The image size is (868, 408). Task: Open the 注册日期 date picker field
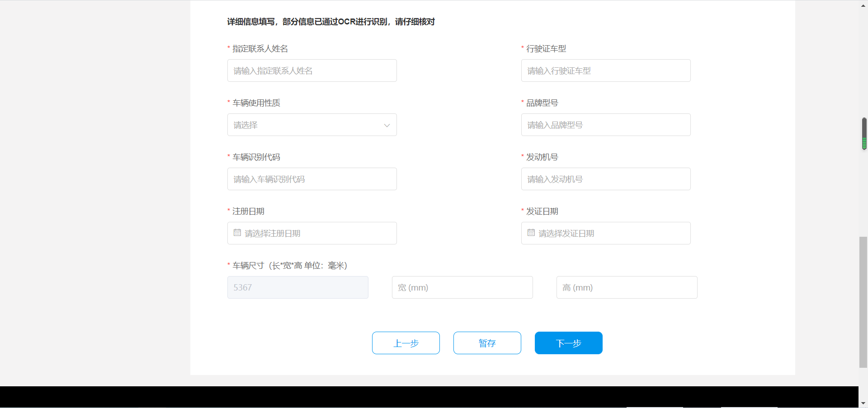[316, 233]
